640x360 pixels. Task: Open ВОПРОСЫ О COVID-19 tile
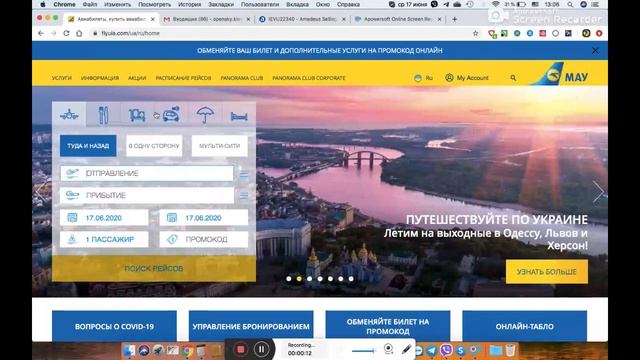(x=114, y=326)
